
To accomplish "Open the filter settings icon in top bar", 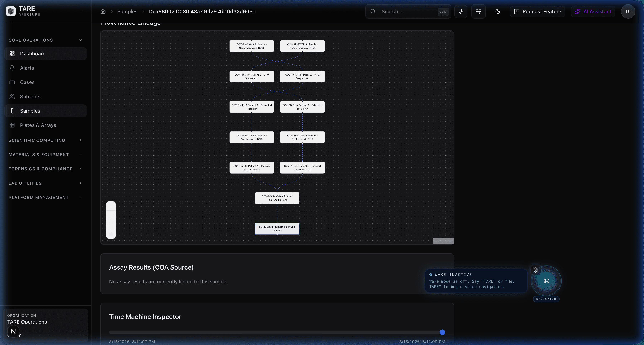I will [x=478, y=11].
